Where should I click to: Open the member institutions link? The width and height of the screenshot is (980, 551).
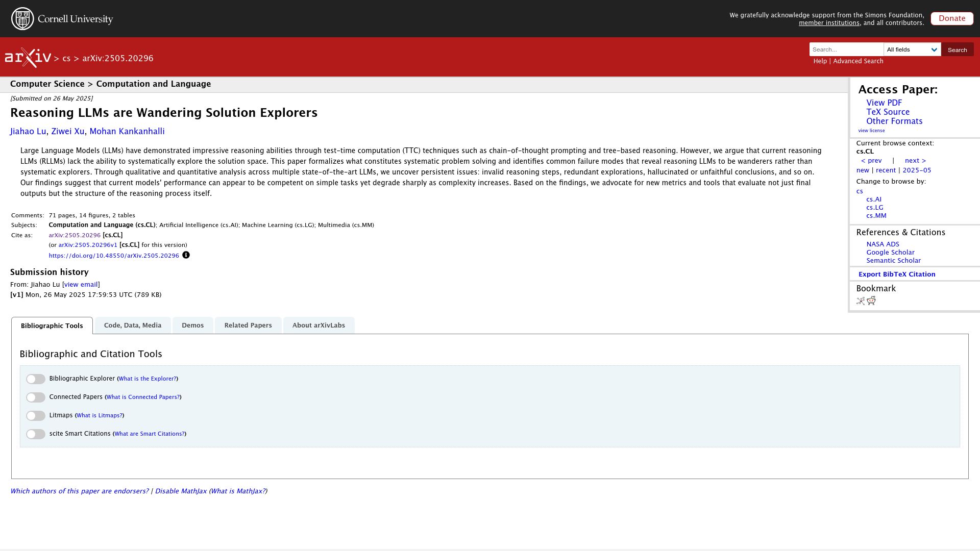point(829,23)
